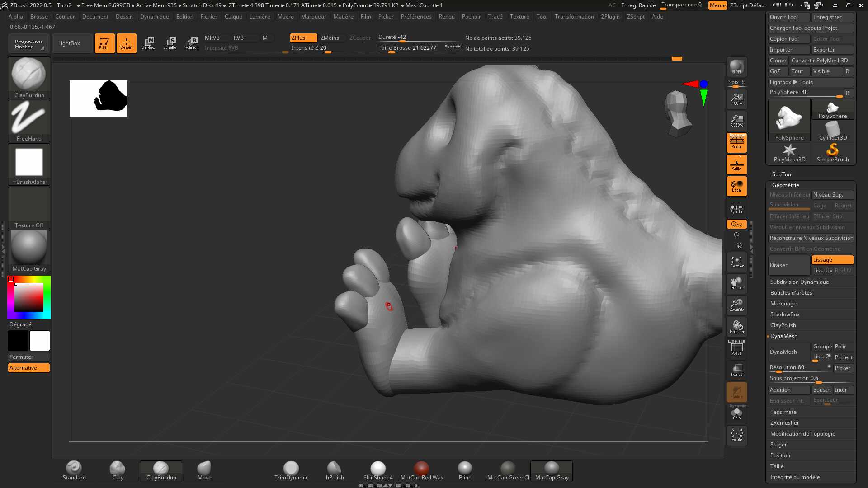This screenshot has height=488, width=868.
Task: Open the Brosse menu
Action: (x=39, y=17)
